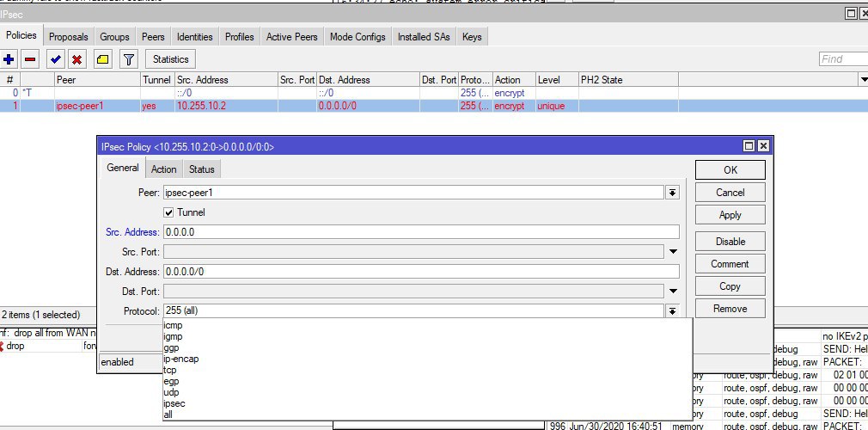This screenshot has height=430, width=868.
Task: Disable policy with red X icon
Action: tap(77, 59)
